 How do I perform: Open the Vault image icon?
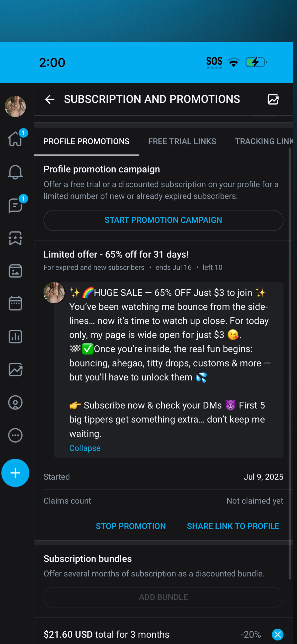tap(15, 271)
